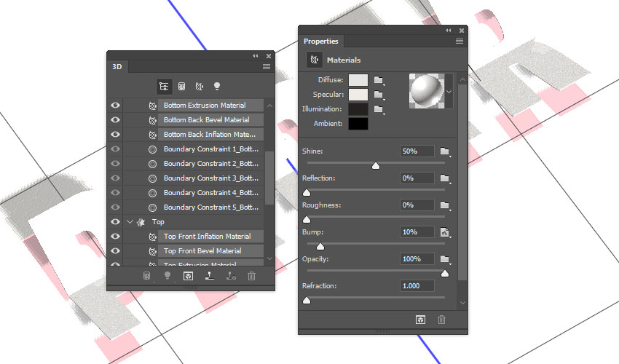Click the Reflection slider handle

(x=307, y=193)
